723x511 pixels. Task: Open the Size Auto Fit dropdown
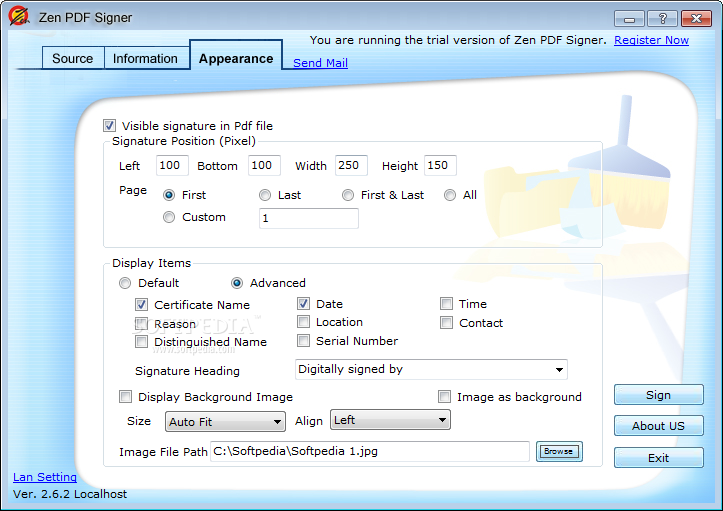(225, 422)
